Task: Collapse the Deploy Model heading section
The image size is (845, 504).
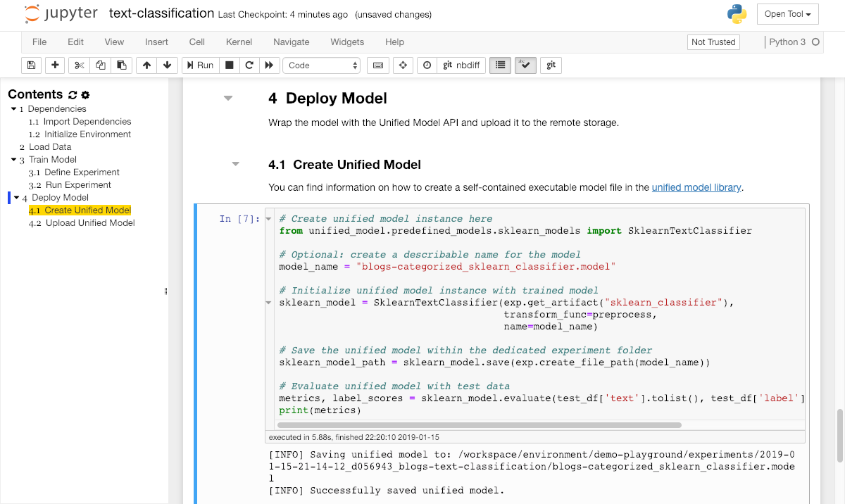Action: (x=227, y=99)
